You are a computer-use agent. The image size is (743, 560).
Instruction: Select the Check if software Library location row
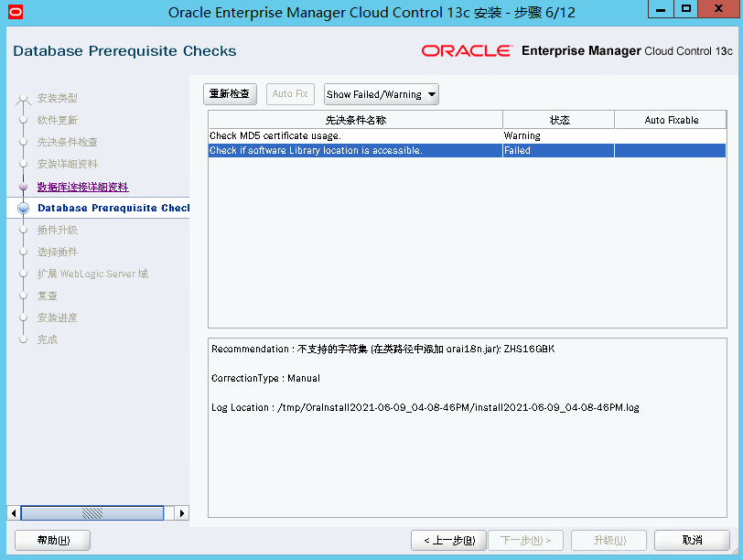pos(467,151)
